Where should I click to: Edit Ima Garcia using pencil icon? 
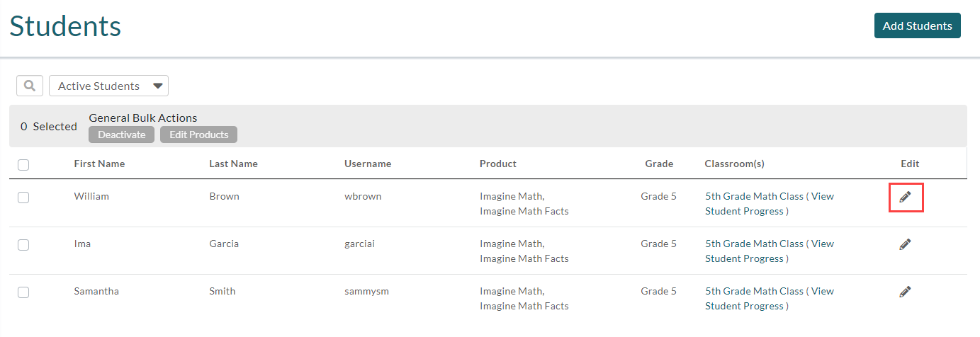[x=905, y=244]
